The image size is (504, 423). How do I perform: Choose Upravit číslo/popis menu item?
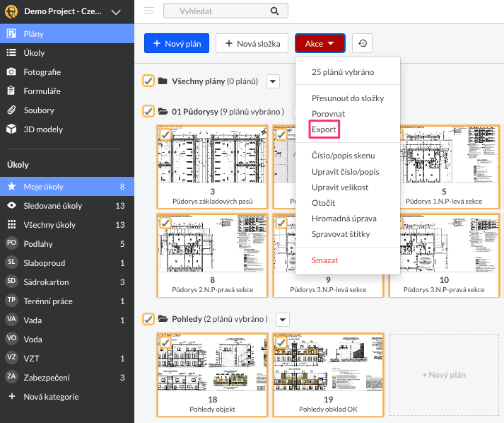[x=345, y=171]
